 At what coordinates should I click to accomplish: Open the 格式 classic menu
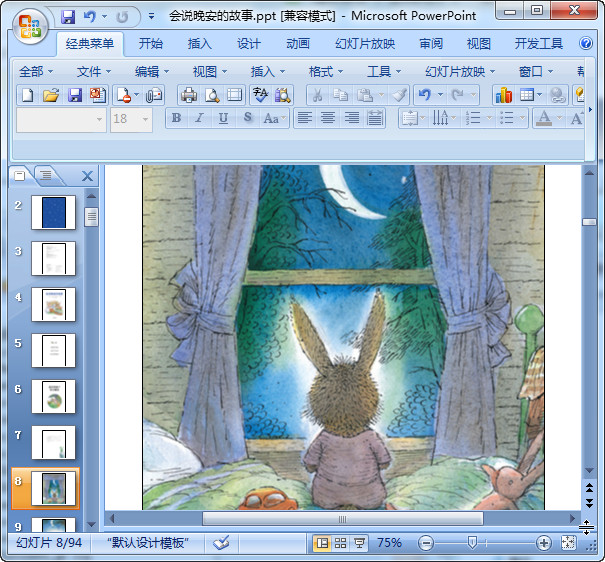(x=326, y=72)
